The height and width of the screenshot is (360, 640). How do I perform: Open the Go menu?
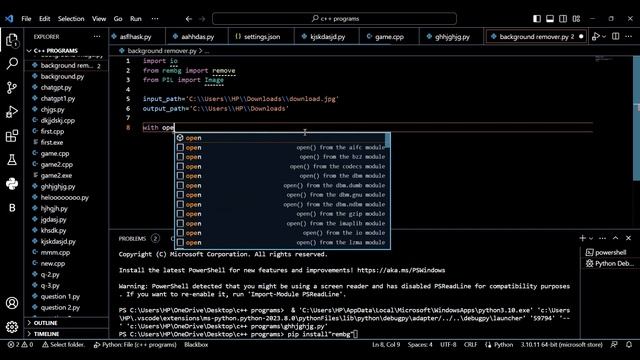[x=118, y=19]
